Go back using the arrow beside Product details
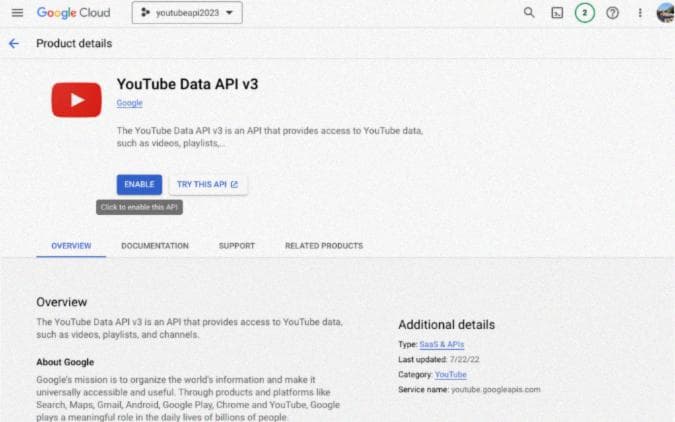Viewport: 675px width, 422px height. (14, 44)
